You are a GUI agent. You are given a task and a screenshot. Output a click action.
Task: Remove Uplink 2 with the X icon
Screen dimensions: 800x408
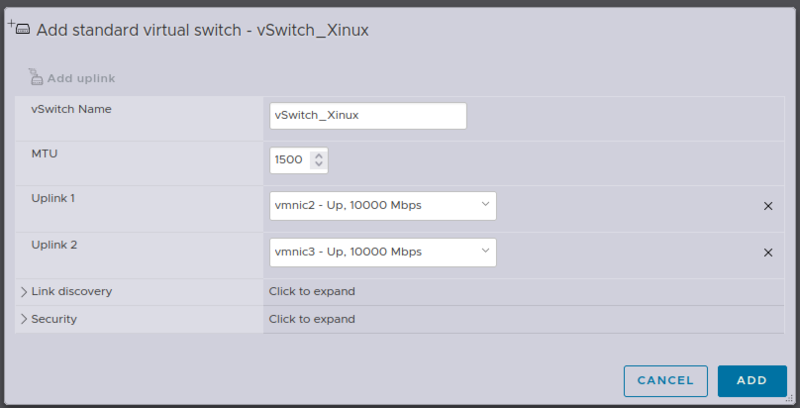(x=768, y=253)
